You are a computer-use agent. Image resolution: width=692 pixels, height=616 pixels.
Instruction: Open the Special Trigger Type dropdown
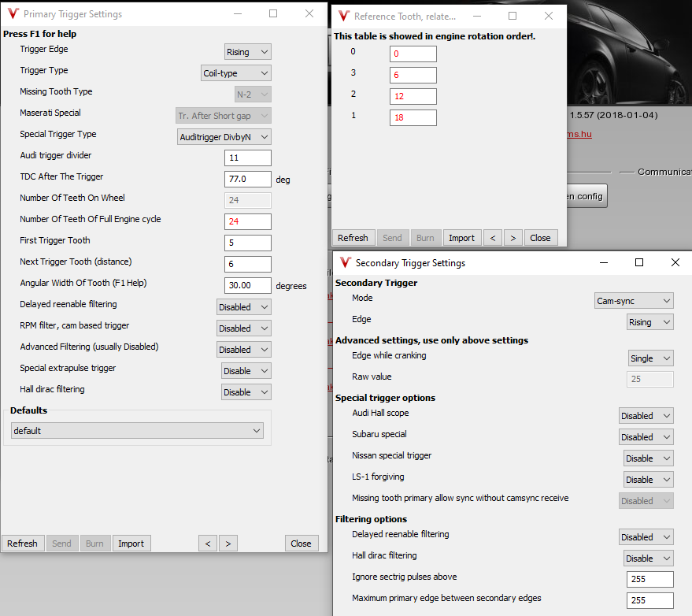tap(225, 136)
